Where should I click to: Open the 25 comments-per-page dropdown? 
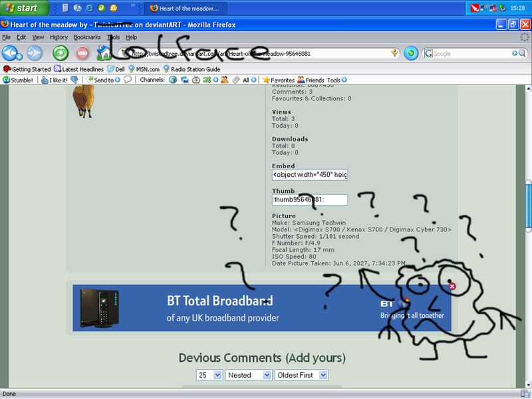[x=209, y=375]
